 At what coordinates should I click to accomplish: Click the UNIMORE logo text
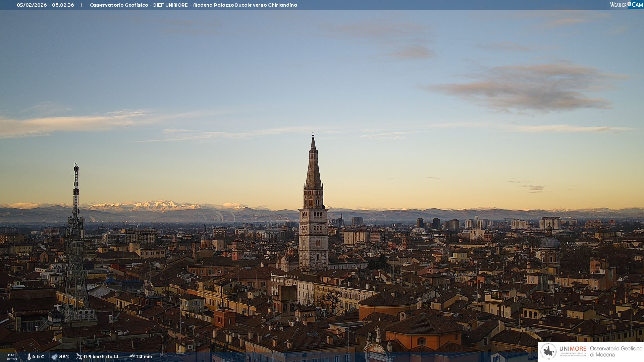(x=573, y=349)
